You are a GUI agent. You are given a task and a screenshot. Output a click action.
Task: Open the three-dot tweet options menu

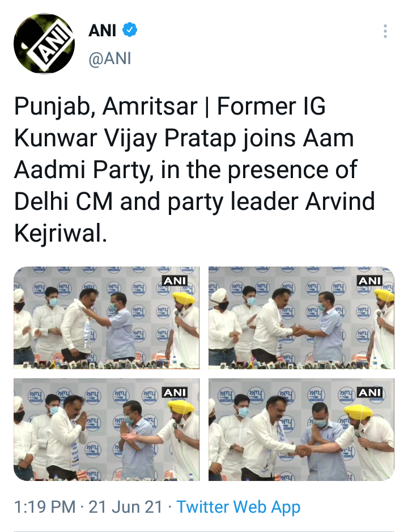coord(385,31)
